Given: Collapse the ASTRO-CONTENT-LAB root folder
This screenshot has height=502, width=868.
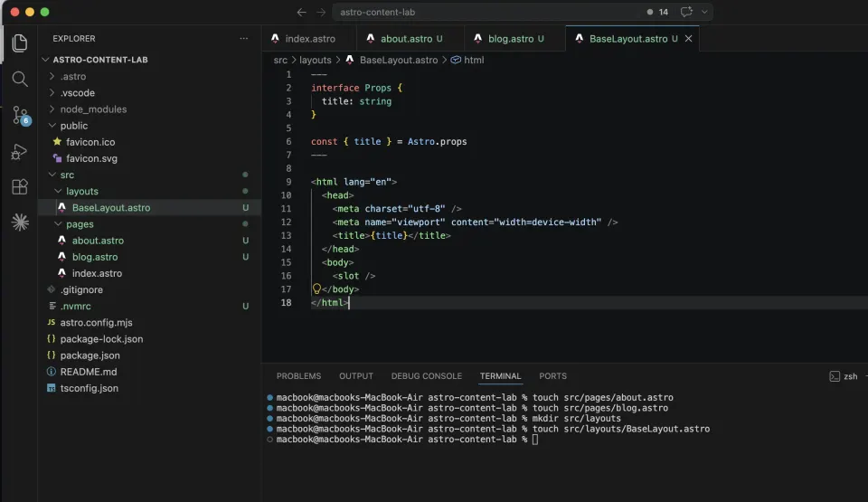Looking at the screenshot, I should click(x=45, y=60).
